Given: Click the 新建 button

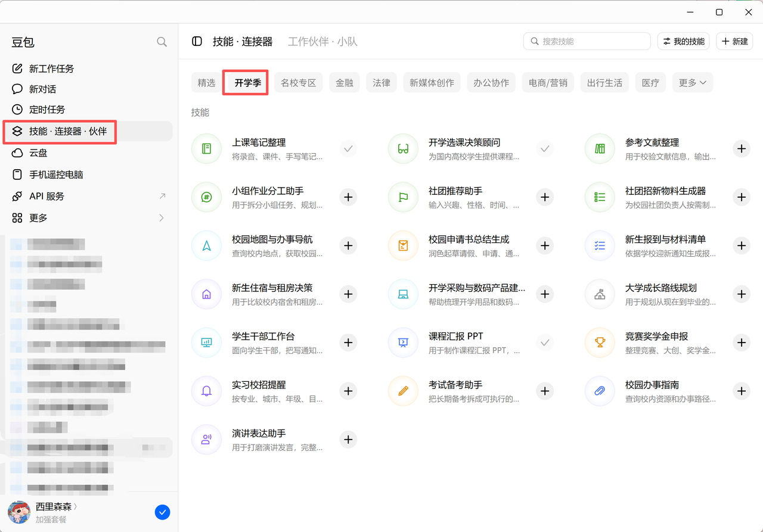Looking at the screenshot, I should [x=734, y=41].
